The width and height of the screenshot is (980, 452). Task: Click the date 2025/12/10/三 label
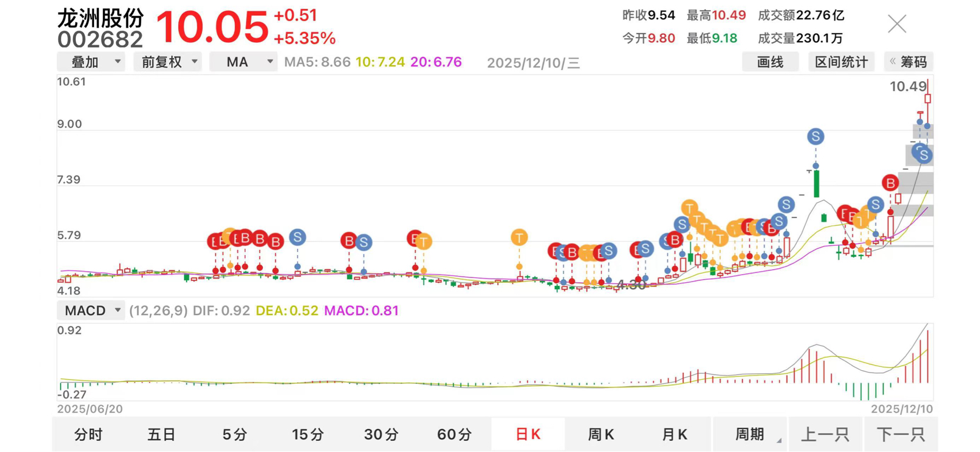533,63
